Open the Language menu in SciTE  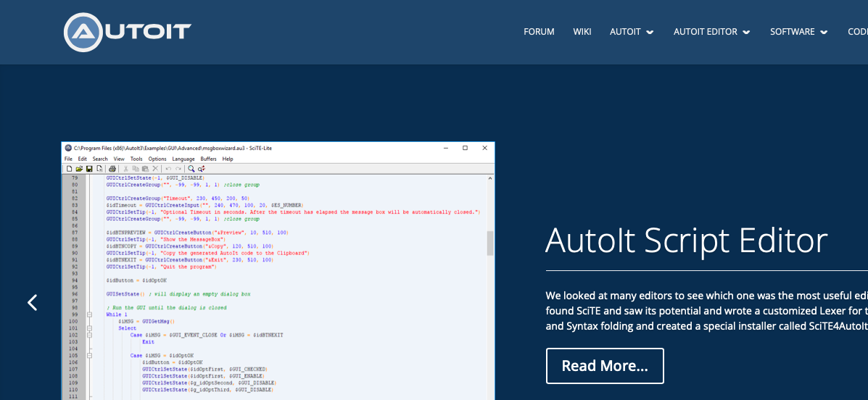pyautogui.click(x=183, y=159)
